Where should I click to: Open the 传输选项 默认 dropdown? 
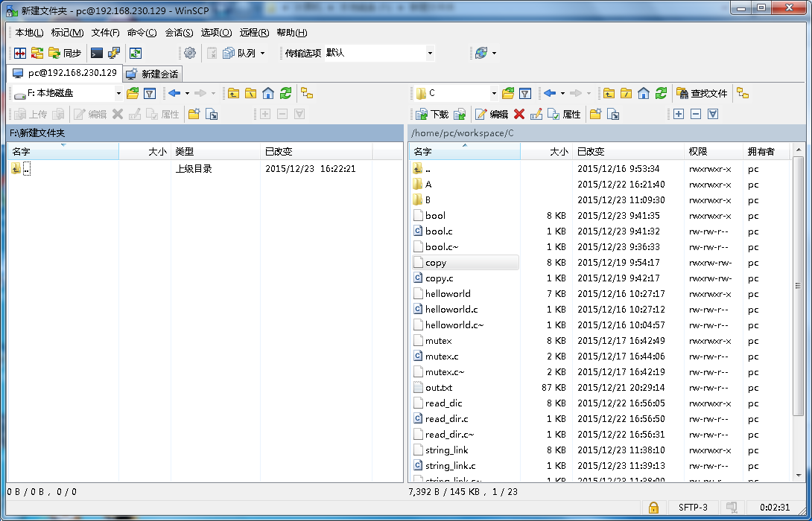point(430,53)
